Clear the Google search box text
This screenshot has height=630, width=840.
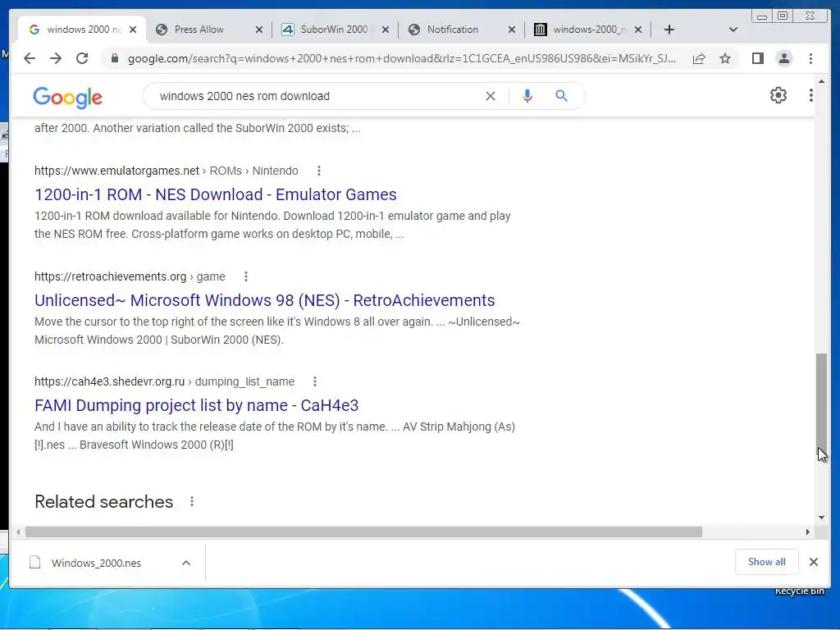(x=491, y=96)
